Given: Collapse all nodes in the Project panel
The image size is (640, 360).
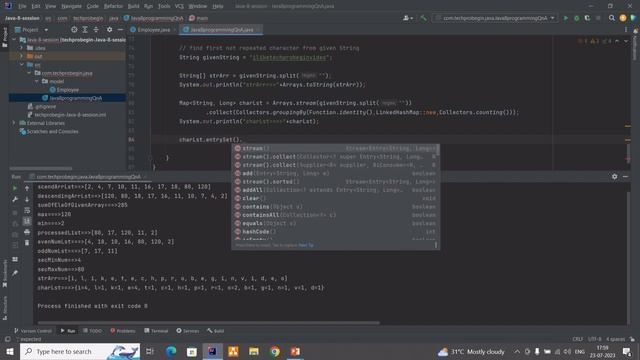Looking at the screenshot, I should pyautogui.click(x=96, y=29).
